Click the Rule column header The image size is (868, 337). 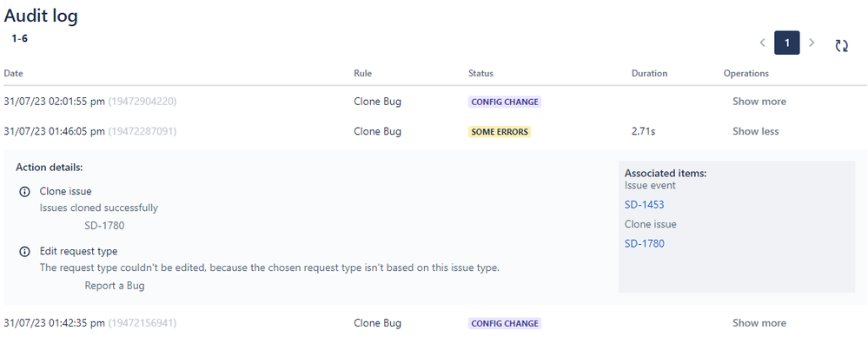point(362,73)
